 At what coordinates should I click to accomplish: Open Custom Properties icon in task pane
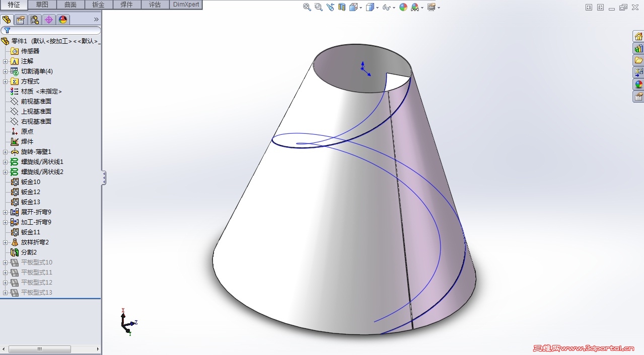[638, 97]
